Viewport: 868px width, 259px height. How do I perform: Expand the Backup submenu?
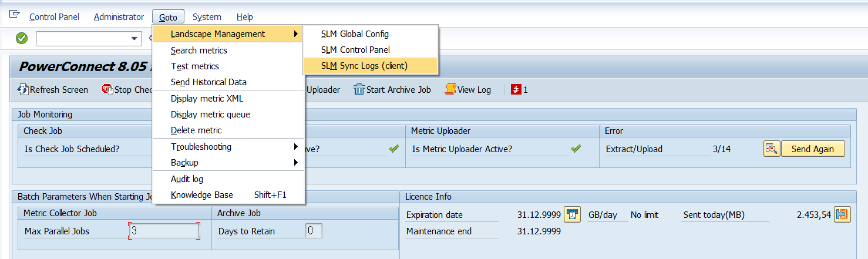pos(228,163)
